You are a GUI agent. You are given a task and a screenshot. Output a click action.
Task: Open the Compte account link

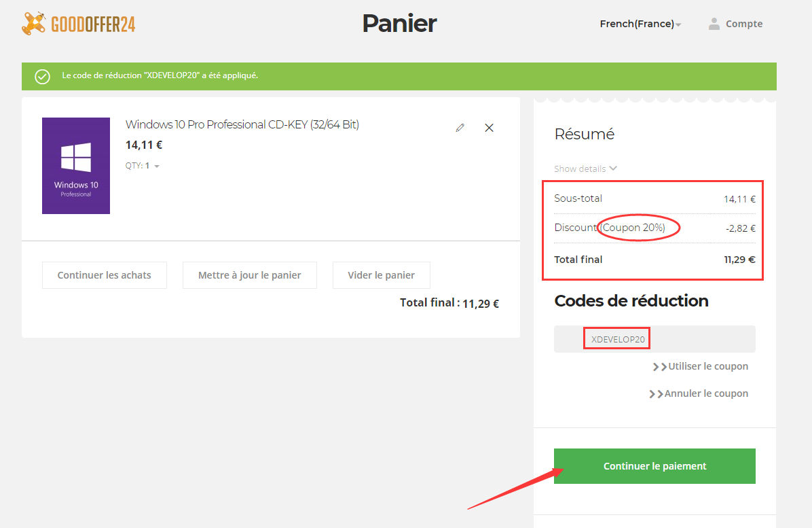pyautogui.click(x=744, y=24)
